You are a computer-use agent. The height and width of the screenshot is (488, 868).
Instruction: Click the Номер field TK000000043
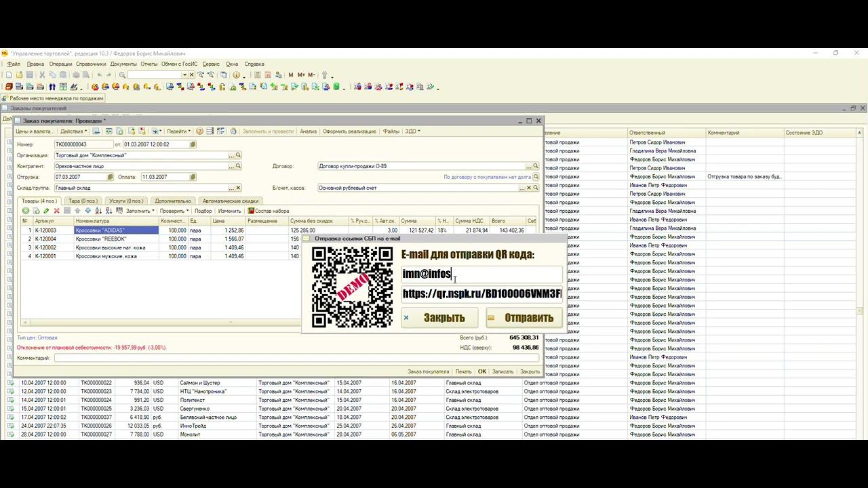point(83,144)
